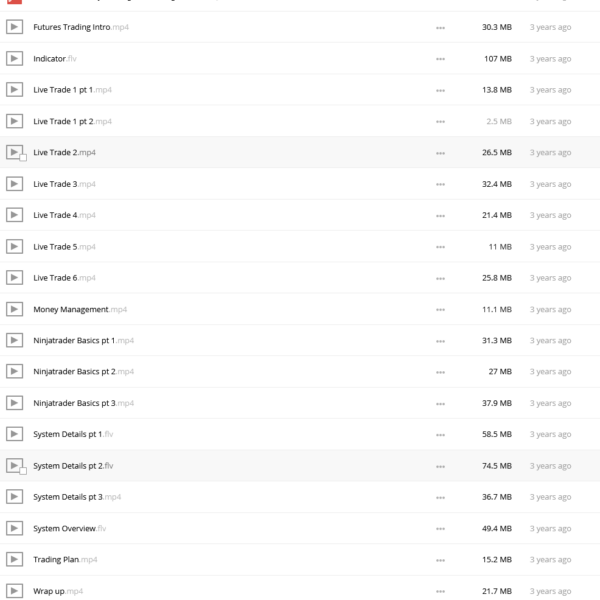Open the System Details pt 1.flv file name
The image size is (600, 600).
73,434
